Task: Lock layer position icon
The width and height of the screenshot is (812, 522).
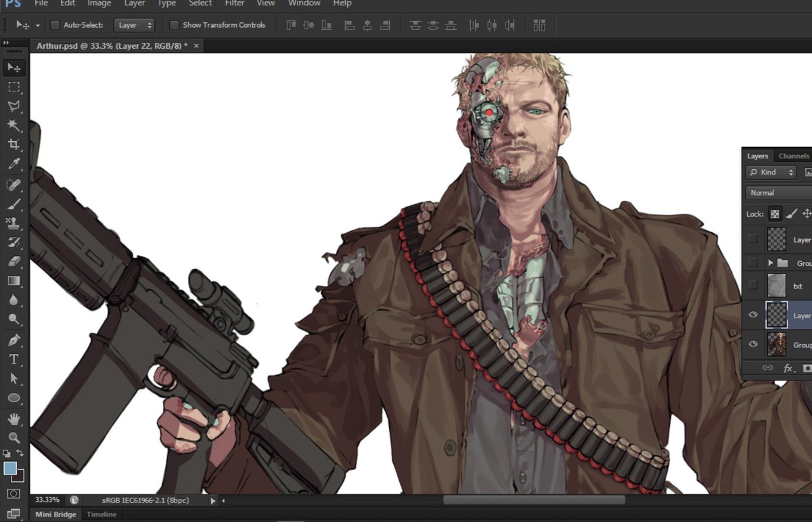Action: [x=807, y=213]
